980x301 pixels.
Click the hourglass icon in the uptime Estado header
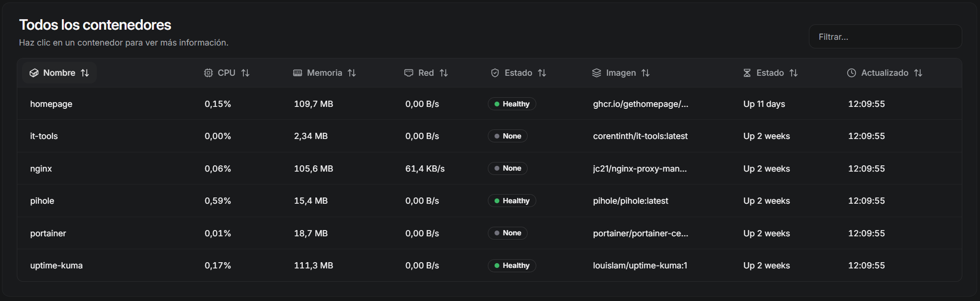747,73
